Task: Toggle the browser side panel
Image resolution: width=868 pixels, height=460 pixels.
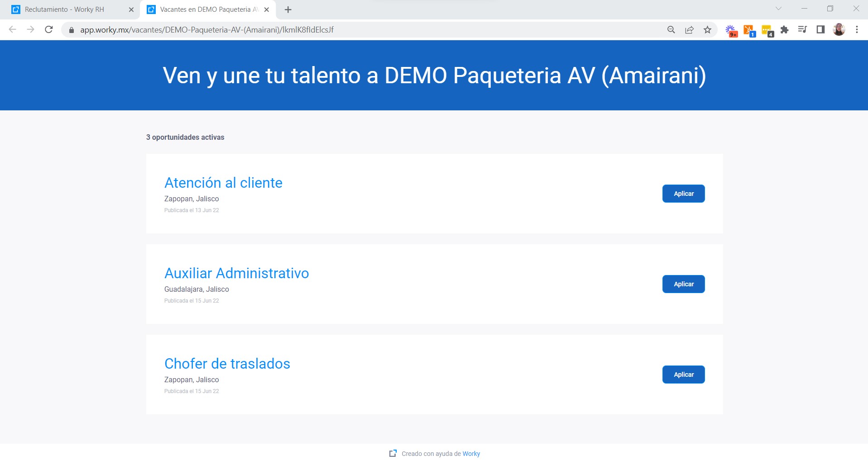Action: pyautogui.click(x=820, y=30)
